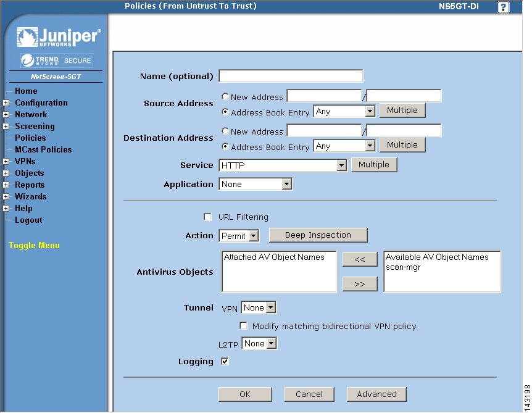Screen dimensions: 532x413
Task: Open Configuration menu item
Action: coord(41,103)
